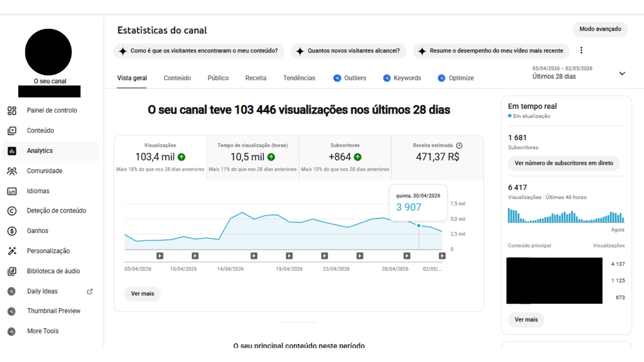The height and width of the screenshot is (362, 644).
Task: Open the three-dot more options menu
Action: (x=581, y=50)
